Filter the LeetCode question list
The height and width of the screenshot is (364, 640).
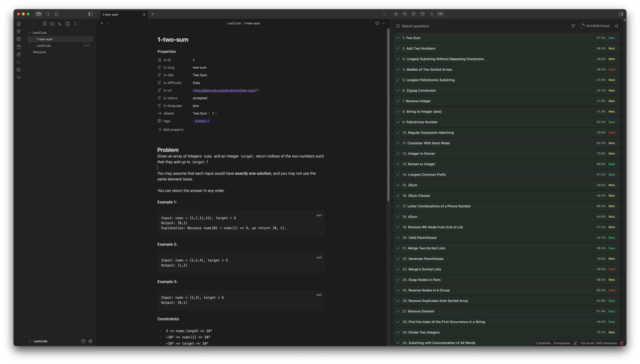point(573,26)
